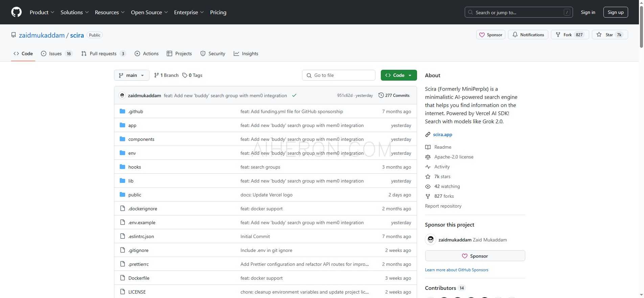Open the main branch selector dropdown
The image size is (644, 298).
click(132, 75)
